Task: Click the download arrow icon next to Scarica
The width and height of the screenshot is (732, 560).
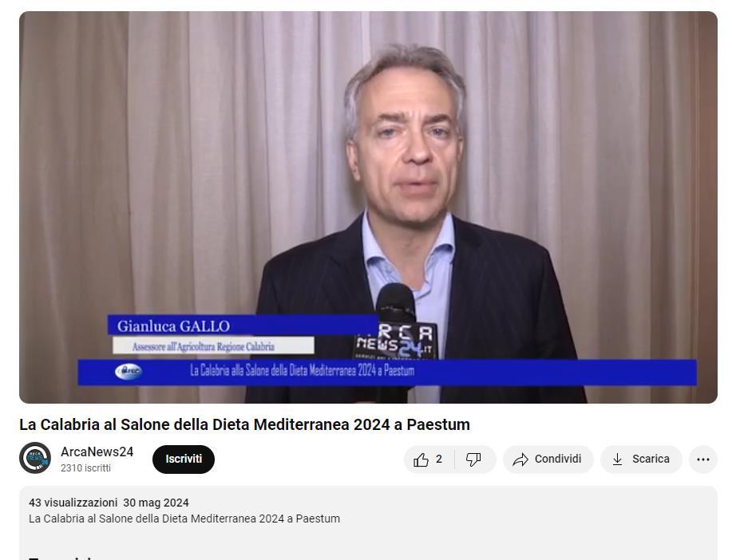Action: tap(617, 459)
